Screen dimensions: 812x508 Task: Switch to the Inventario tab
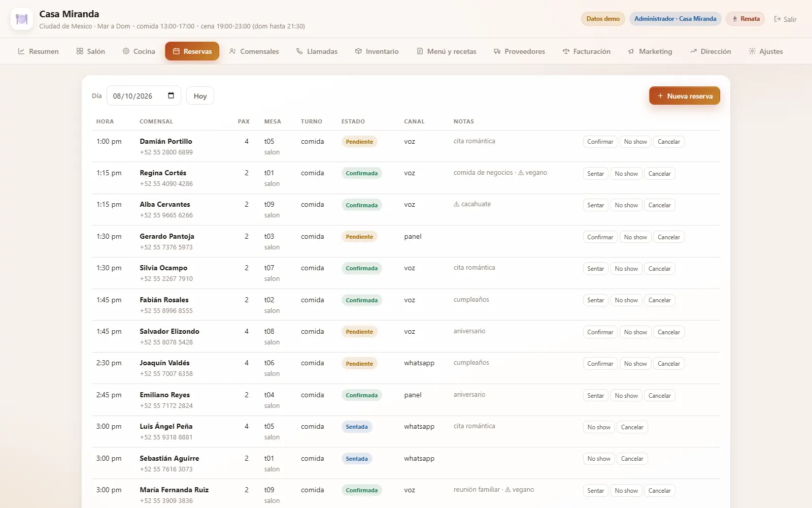click(x=377, y=51)
